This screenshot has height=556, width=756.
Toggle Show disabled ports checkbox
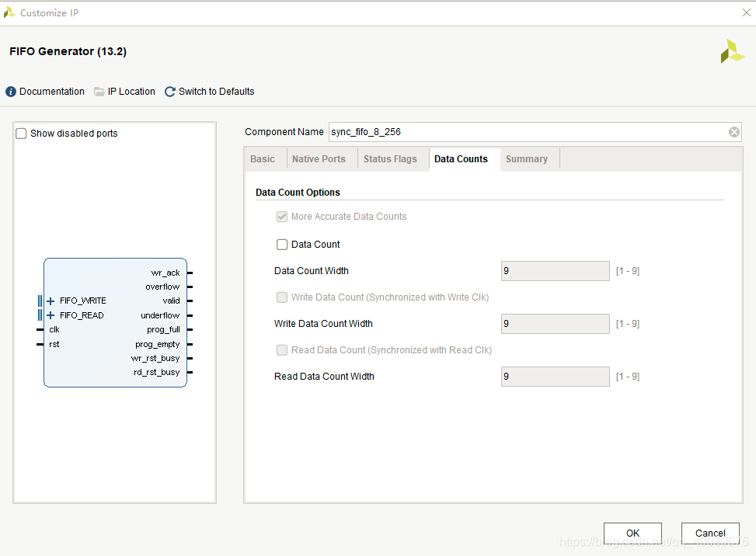point(21,134)
